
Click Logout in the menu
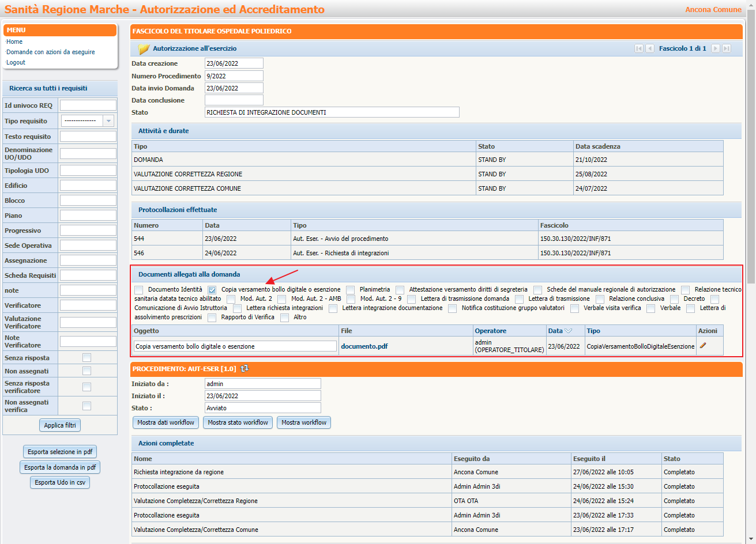point(16,62)
